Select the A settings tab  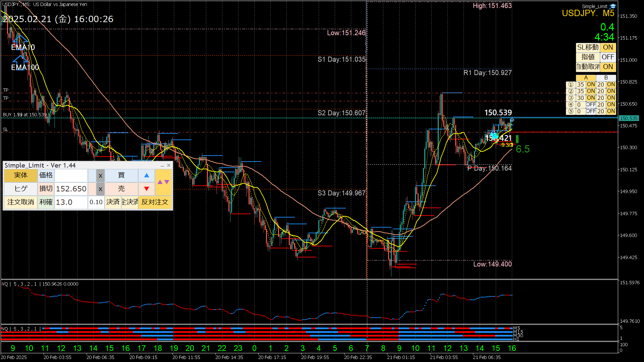(x=586, y=78)
